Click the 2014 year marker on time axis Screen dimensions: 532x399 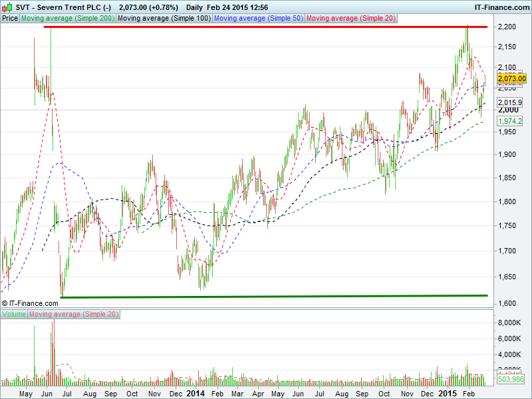195,394
